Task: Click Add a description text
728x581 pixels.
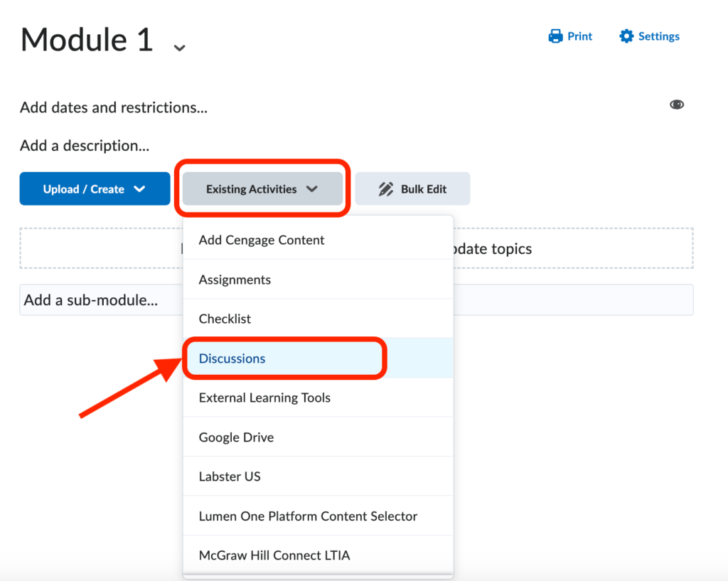Action: pos(85,146)
